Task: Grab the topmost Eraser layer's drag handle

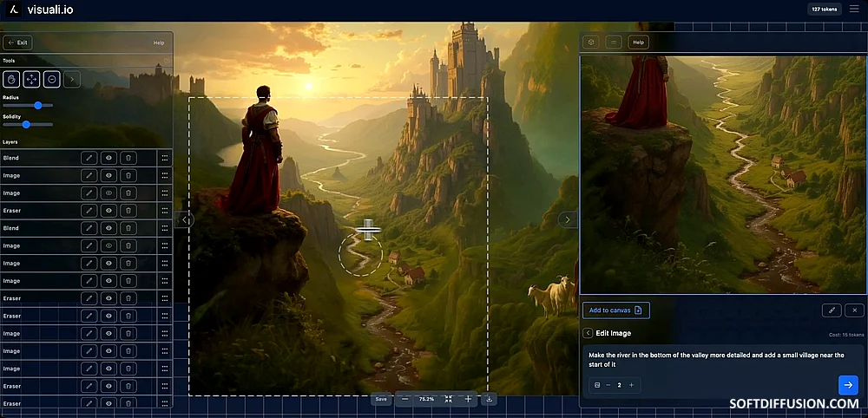Action: 164,211
